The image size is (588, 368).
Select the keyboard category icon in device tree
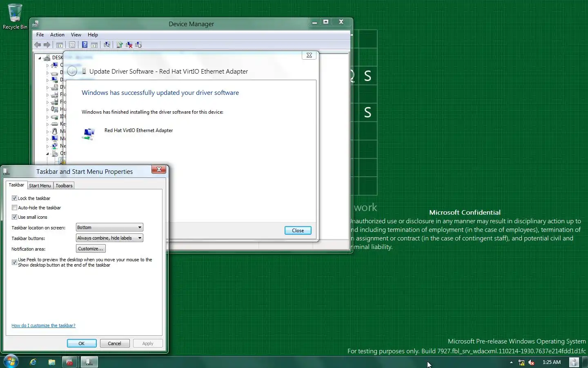[x=55, y=124]
